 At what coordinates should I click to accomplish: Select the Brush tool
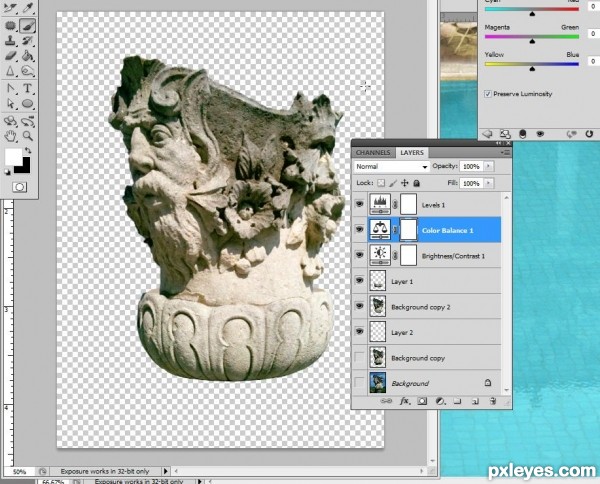pyautogui.click(x=28, y=25)
